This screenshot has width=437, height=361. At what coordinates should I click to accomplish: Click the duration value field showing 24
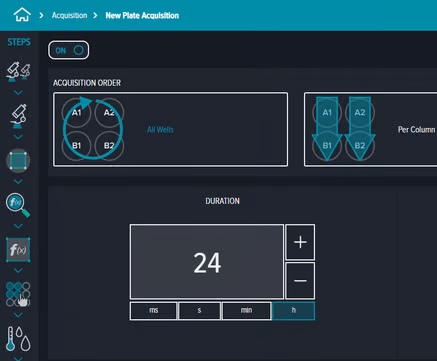coord(207,262)
